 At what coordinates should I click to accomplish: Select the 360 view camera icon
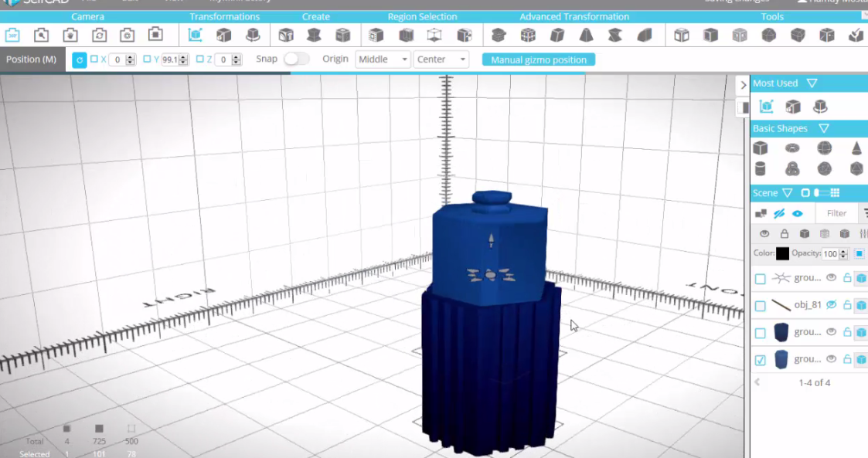(x=12, y=36)
